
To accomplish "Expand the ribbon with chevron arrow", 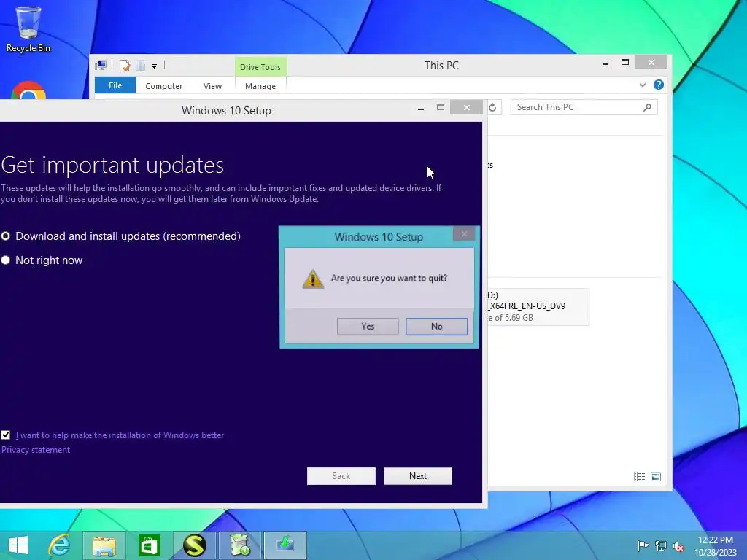I will [642, 85].
